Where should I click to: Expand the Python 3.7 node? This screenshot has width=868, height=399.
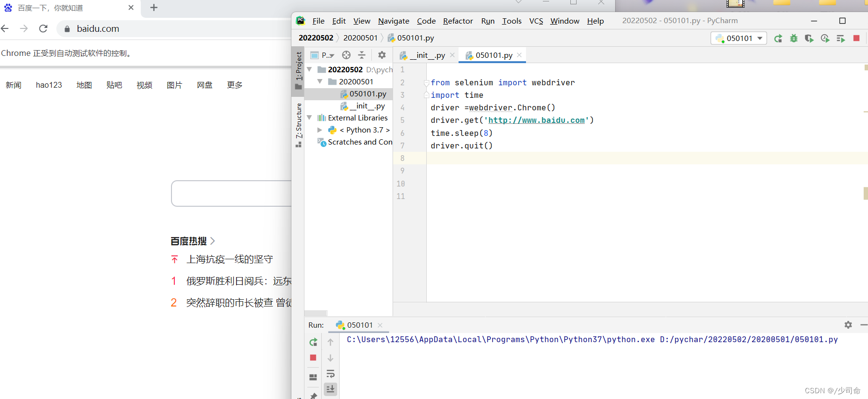[x=320, y=130]
